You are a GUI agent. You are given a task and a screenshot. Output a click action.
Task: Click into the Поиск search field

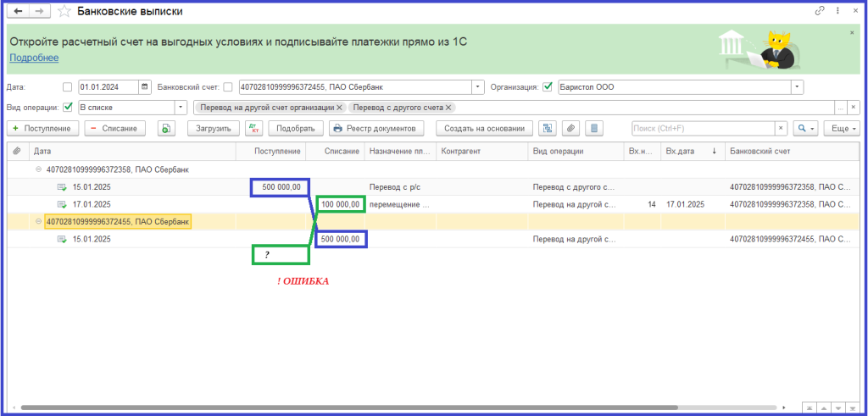[704, 129]
